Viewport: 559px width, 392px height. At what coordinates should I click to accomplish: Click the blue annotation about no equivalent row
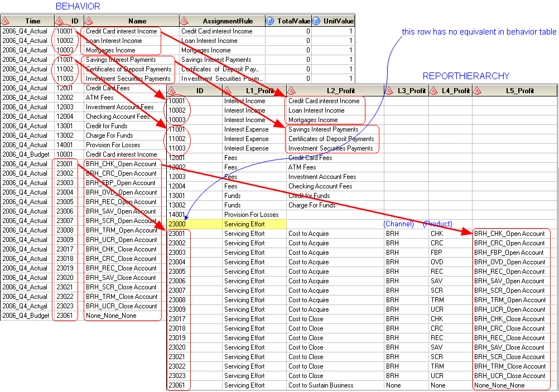point(479,32)
